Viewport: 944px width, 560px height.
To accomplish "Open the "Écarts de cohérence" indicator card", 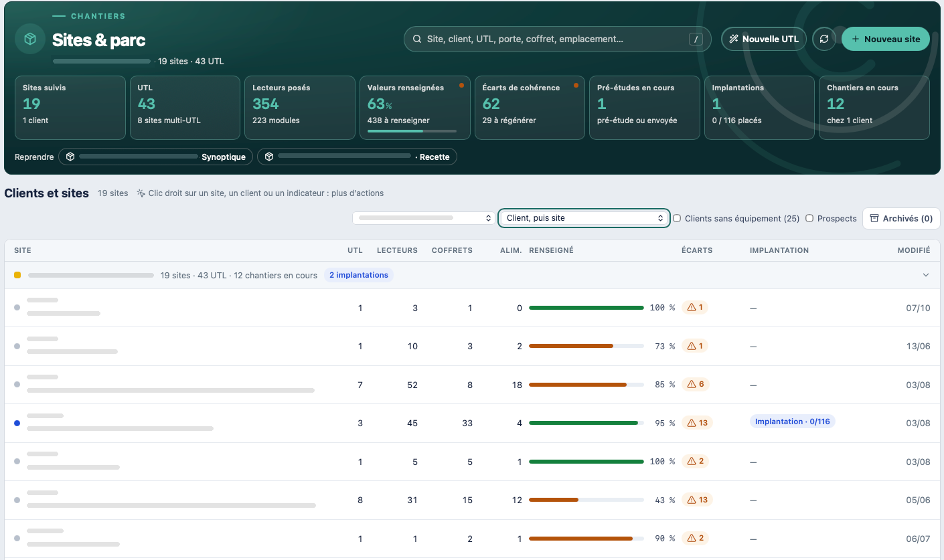I will pyautogui.click(x=530, y=108).
